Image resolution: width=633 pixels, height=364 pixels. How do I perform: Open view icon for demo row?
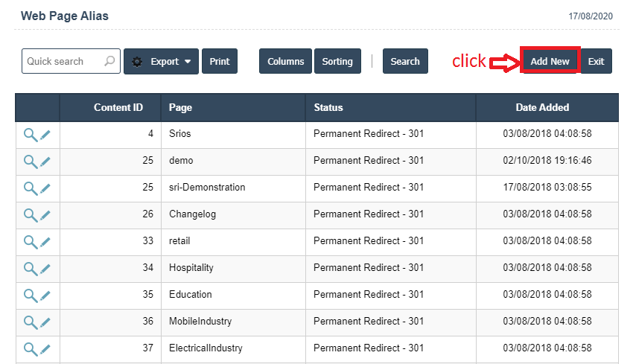(31, 161)
